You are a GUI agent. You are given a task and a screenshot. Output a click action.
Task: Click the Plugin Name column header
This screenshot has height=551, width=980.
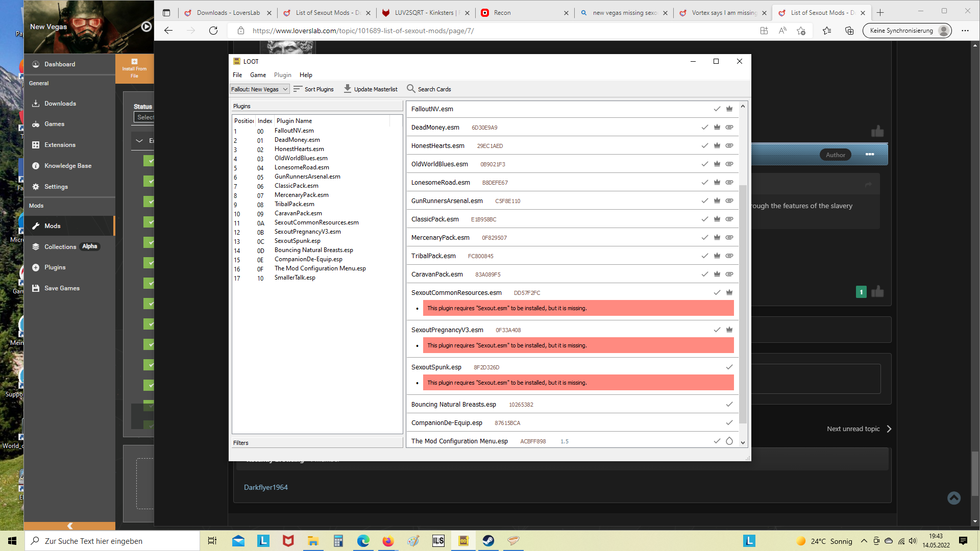click(294, 121)
